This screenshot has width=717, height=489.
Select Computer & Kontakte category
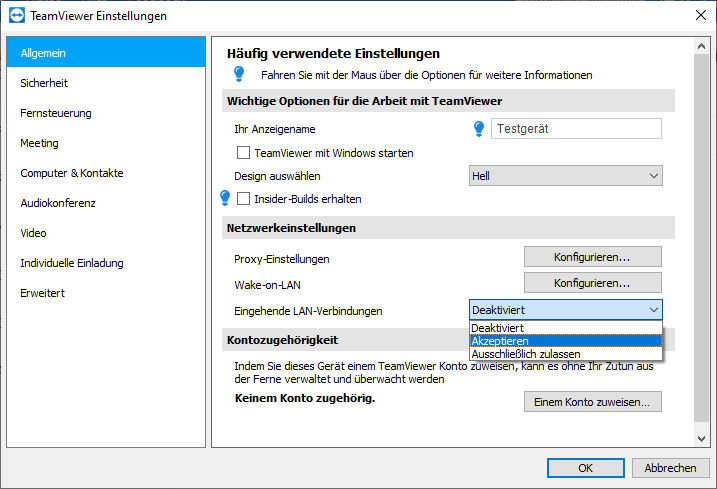(106, 173)
